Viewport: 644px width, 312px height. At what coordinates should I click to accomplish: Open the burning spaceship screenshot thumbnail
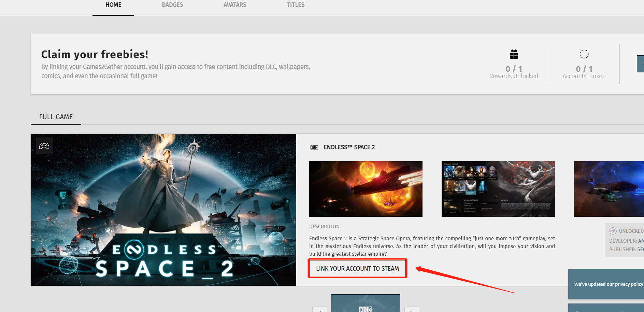coord(366,189)
